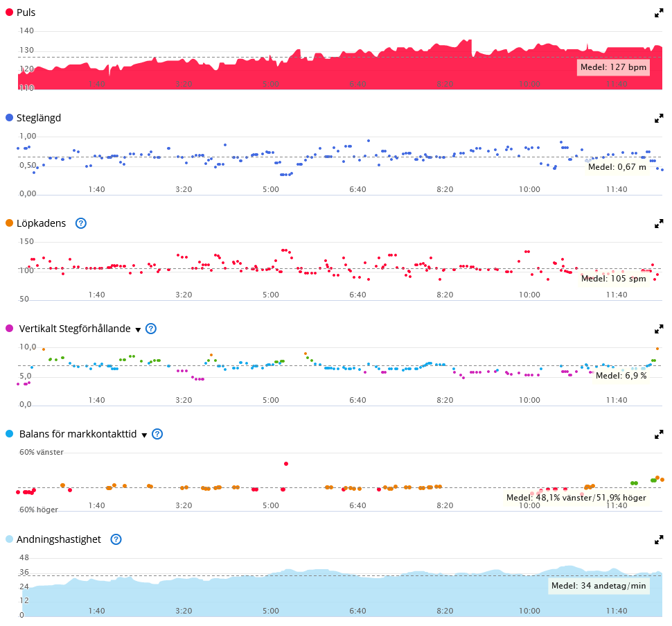The width and height of the screenshot is (672, 626).
Task: Click the '60% höger' axis label
Action: coord(39,510)
